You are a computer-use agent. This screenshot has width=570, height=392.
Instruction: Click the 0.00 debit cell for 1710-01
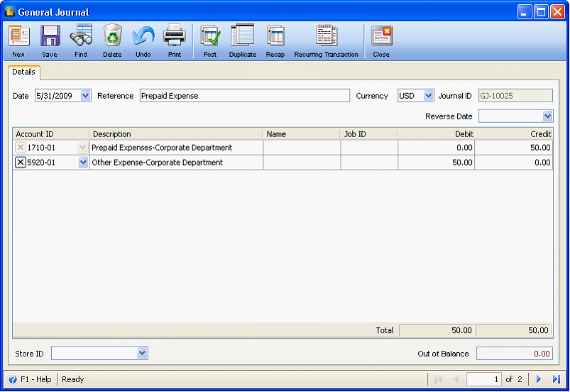click(x=437, y=147)
